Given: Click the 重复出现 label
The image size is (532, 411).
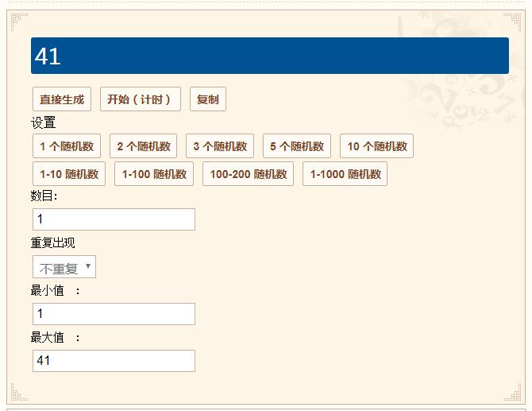Looking at the screenshot, I should pos(52,243).
